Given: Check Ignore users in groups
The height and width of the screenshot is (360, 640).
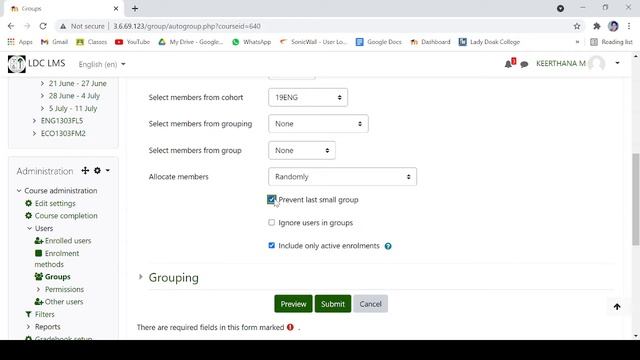Looking at the screenshot, I should point(271,222).
